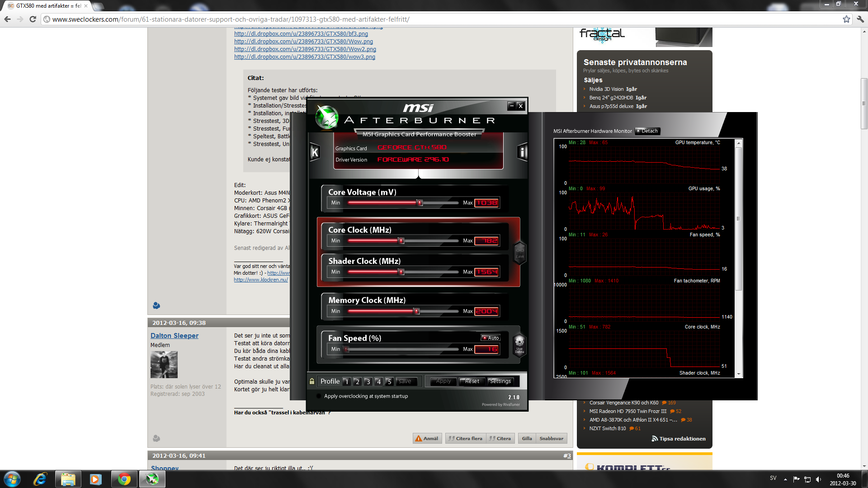Go forward in Chrome
This screenshot has height=488, width=868.
[20, 19]
